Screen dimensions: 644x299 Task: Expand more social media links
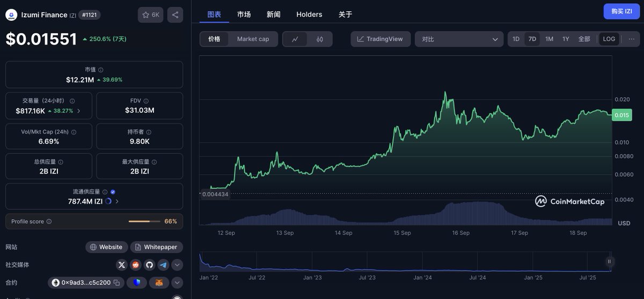(177, 265)
